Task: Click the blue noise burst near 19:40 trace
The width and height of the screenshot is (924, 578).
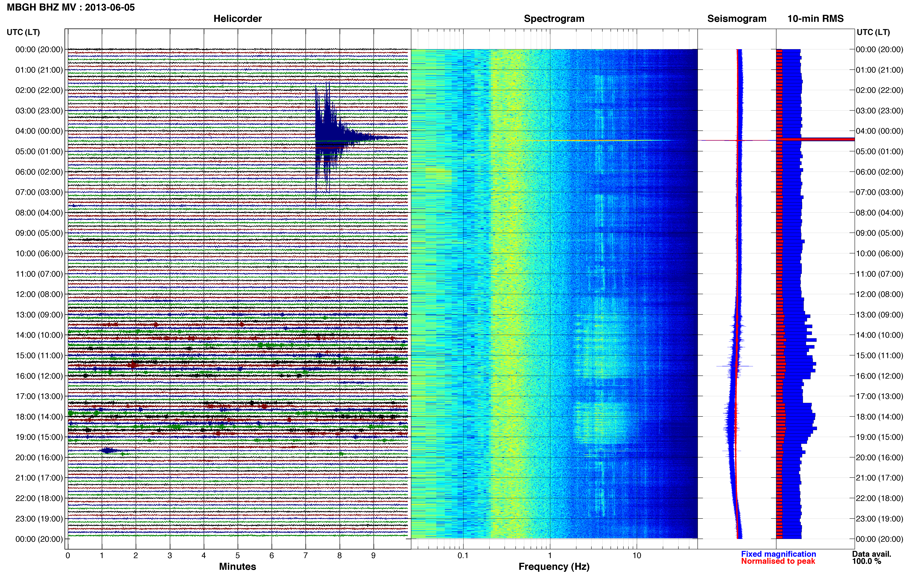Action: coord(108,451)
